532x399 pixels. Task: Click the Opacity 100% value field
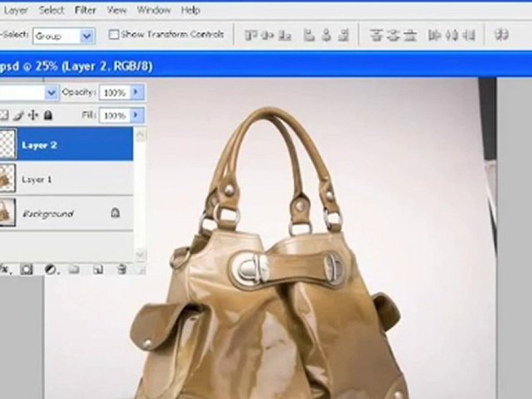(x=115, y=93)
